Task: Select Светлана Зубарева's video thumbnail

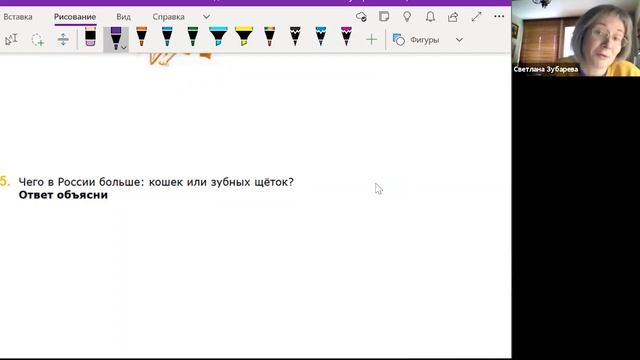Action: (576, 38)
